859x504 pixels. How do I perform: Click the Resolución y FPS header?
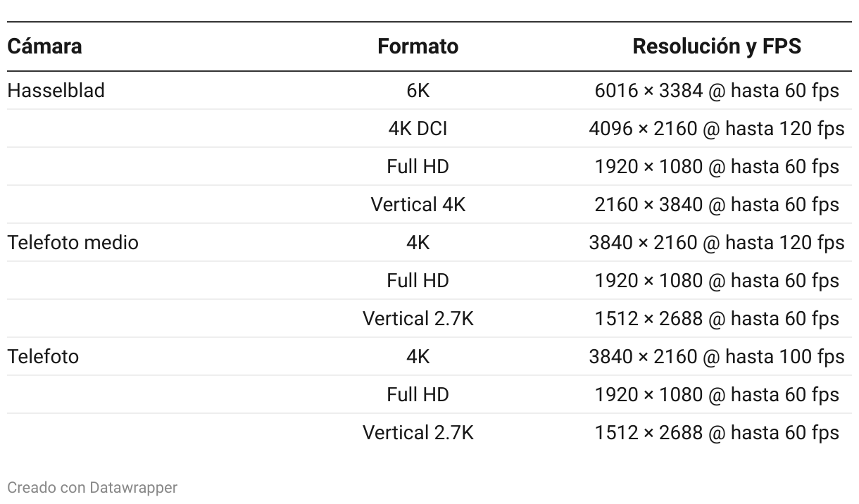point(717,46)
